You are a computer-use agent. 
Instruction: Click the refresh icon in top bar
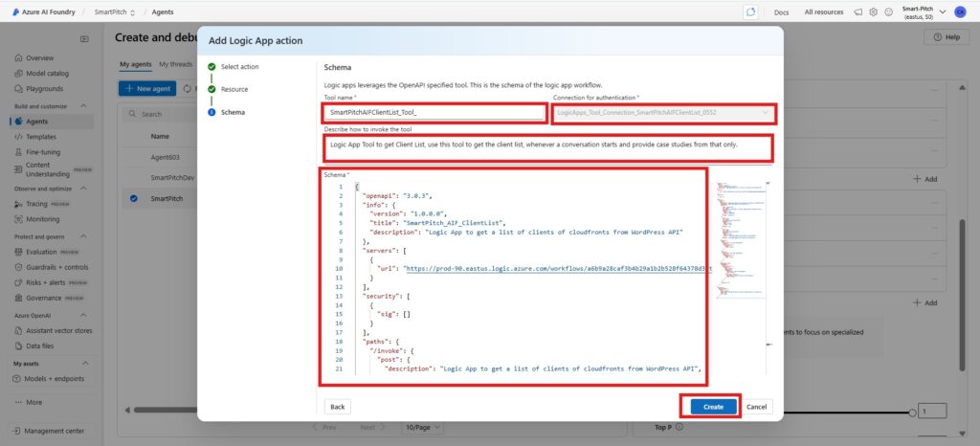pyautogui.click(x=751, y=11)
